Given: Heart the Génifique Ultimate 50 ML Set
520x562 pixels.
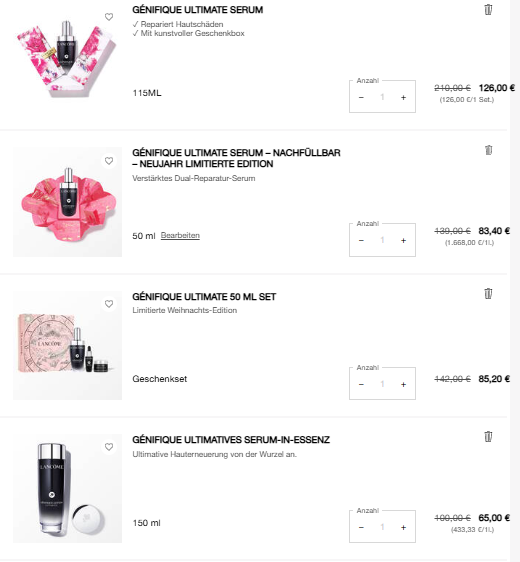Looking at the screenshot, I should click(x=109, y=304).
